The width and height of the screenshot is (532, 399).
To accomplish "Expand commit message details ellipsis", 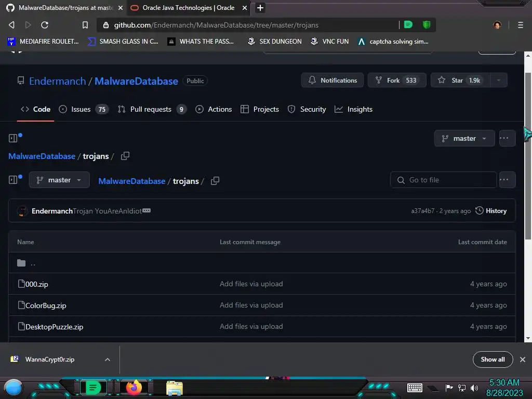I will point(147,211).
